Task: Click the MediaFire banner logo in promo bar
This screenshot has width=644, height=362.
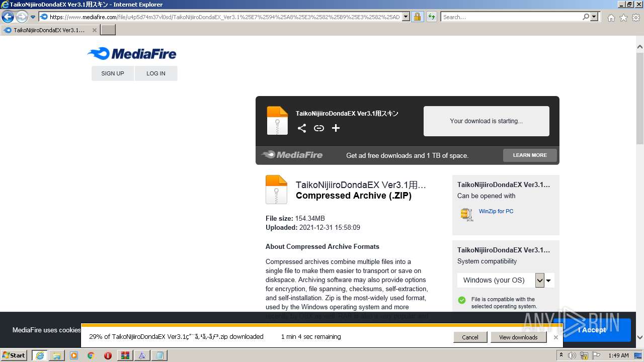Action: (x=292, y=155)
